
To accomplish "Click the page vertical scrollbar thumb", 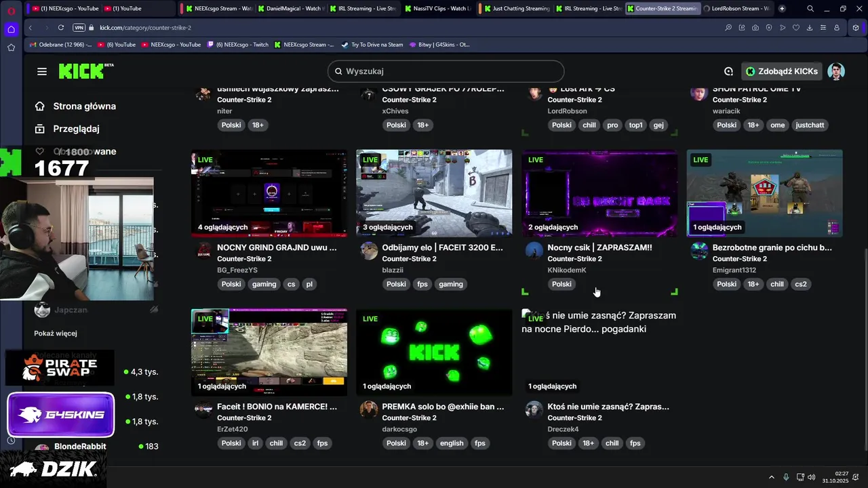I will [865, 348].
